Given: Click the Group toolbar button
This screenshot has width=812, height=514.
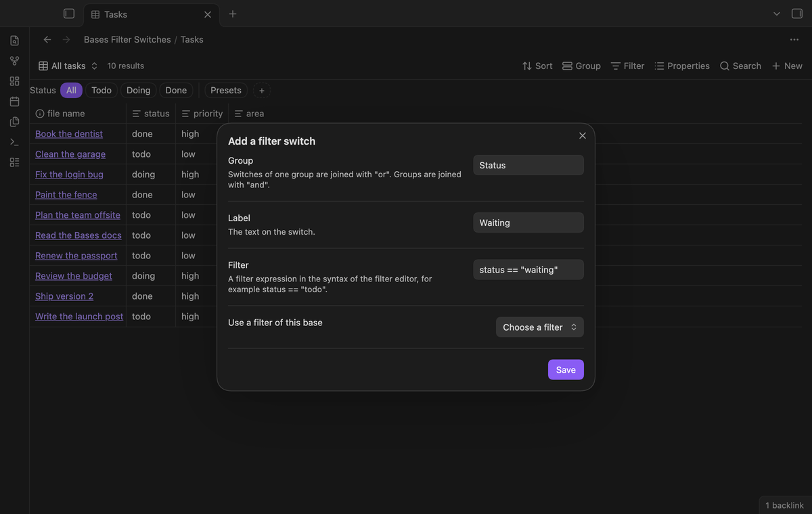Looking at the screenshot, I should pos(581,66).
